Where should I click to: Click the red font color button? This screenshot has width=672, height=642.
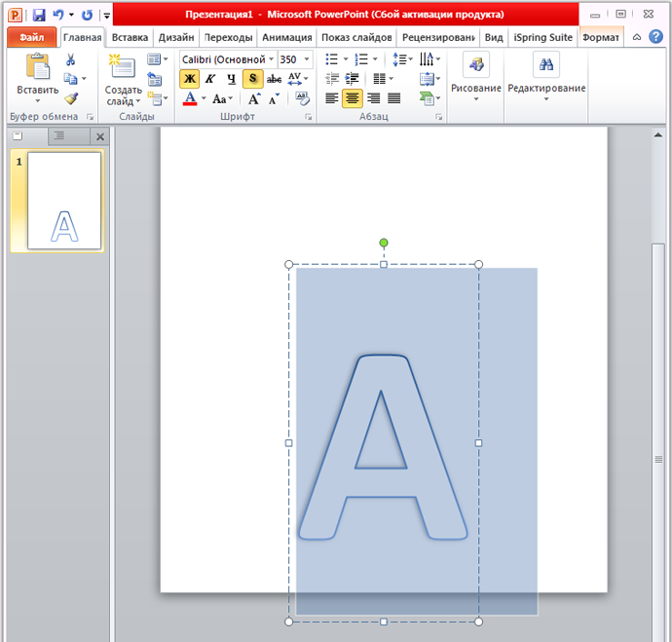tap(190, 99)
